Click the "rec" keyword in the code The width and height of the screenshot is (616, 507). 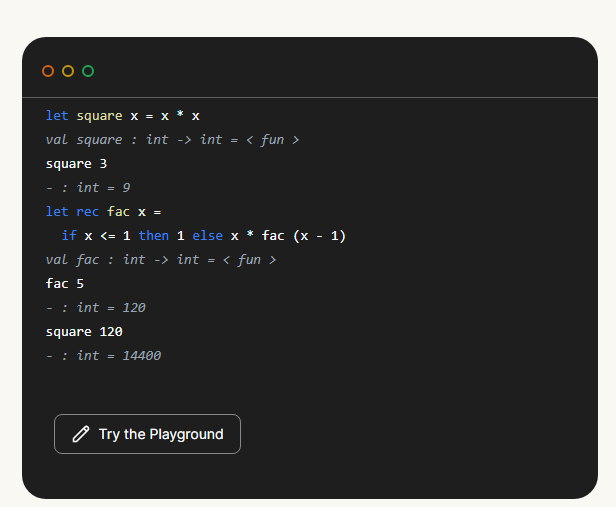click(87, 212)
